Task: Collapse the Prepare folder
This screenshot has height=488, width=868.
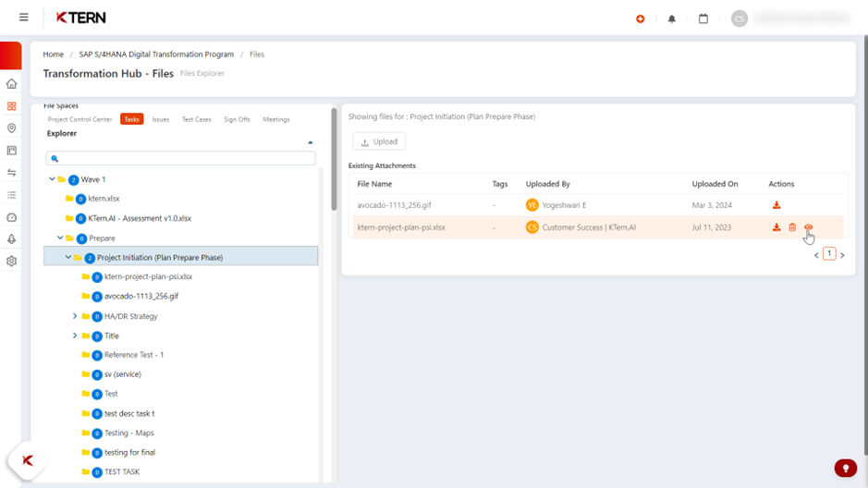Action: click(60, 238)
